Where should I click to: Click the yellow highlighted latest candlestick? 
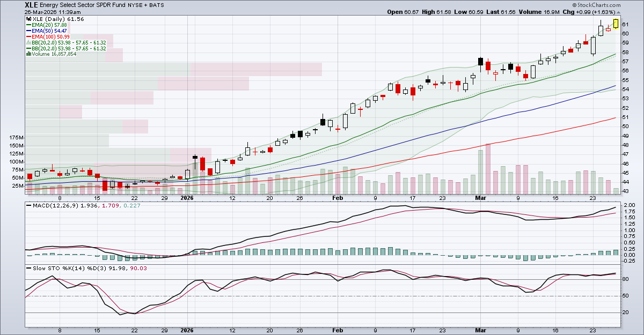pyautogui.click(x=616, y=23)
